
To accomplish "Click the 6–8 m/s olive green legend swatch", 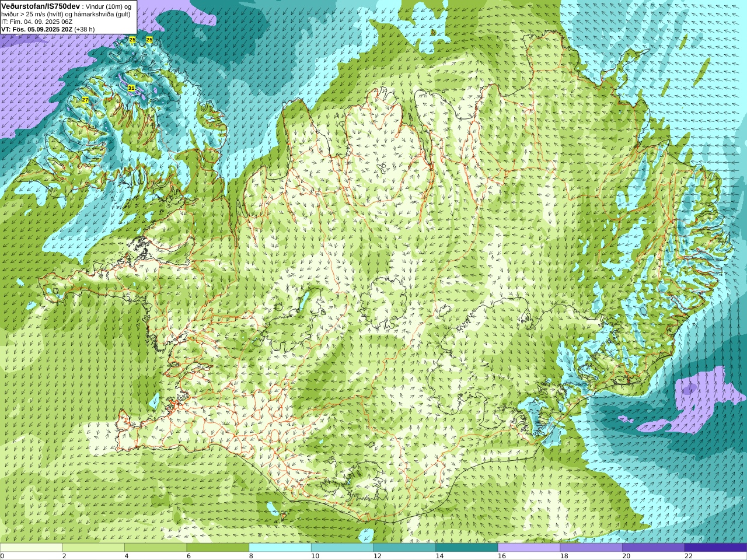I will tap(218, 547).
